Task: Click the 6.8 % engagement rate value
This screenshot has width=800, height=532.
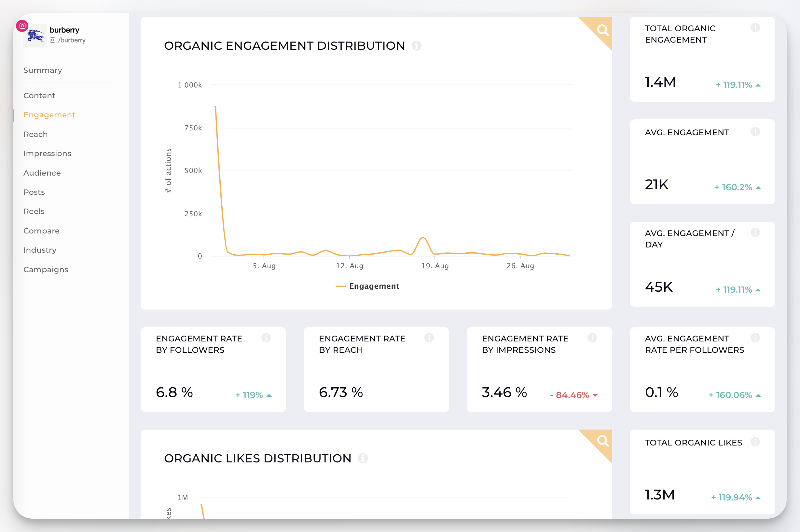Action: 174,392
